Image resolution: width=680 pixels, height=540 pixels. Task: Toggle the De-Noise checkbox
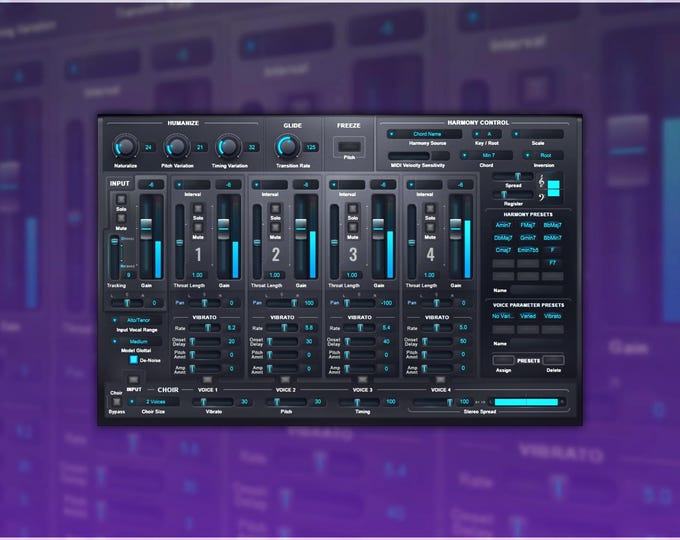click(134, 360)
